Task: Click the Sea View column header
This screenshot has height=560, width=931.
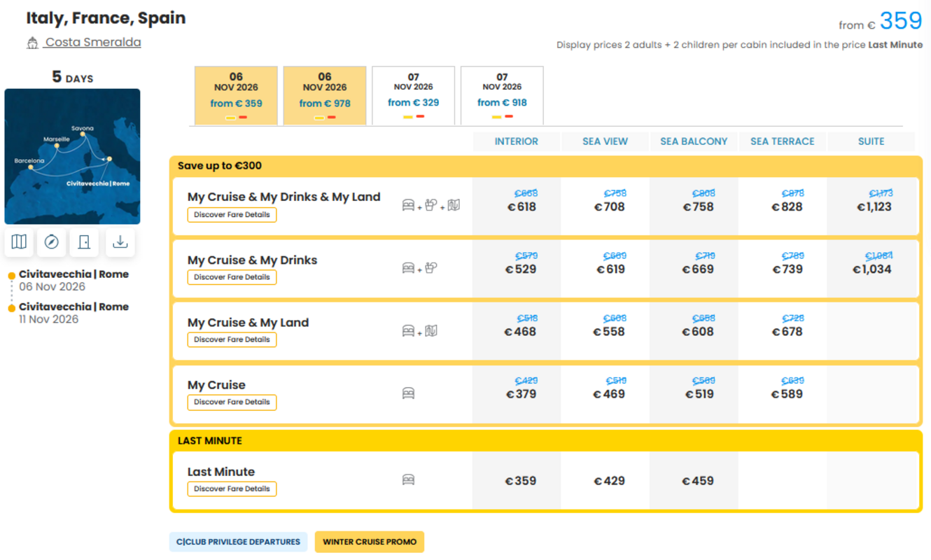Action: pyautogui.click(x=605, y=141)
